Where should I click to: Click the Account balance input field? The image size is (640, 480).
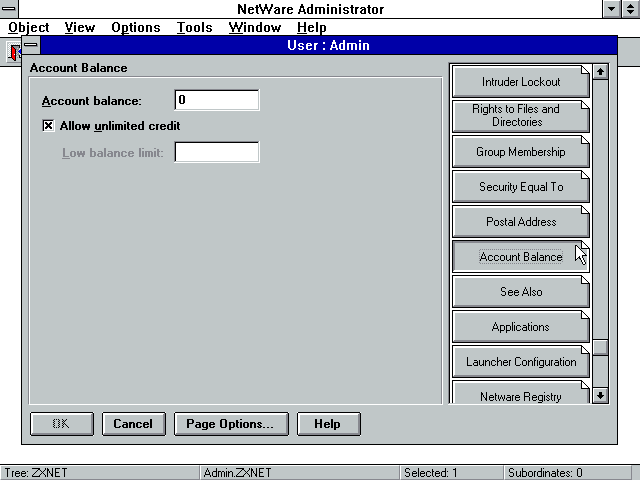tap(217, 100)
